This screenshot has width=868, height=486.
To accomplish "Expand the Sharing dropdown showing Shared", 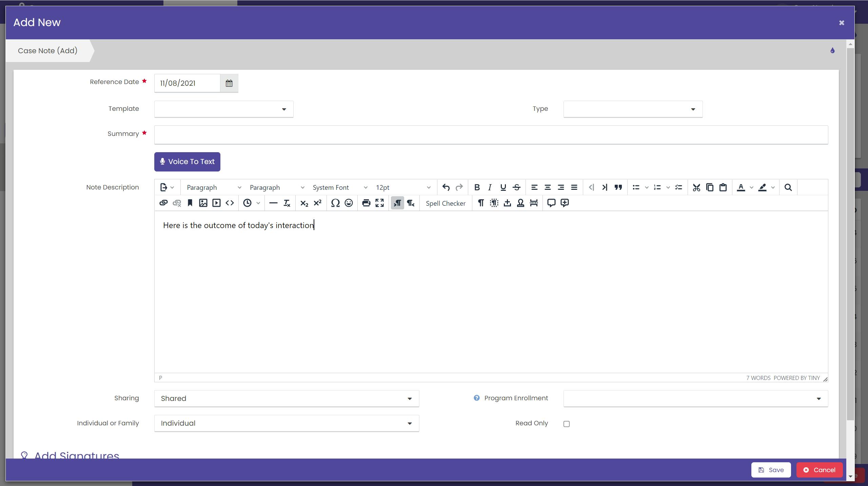I will (x=287, y=399).
